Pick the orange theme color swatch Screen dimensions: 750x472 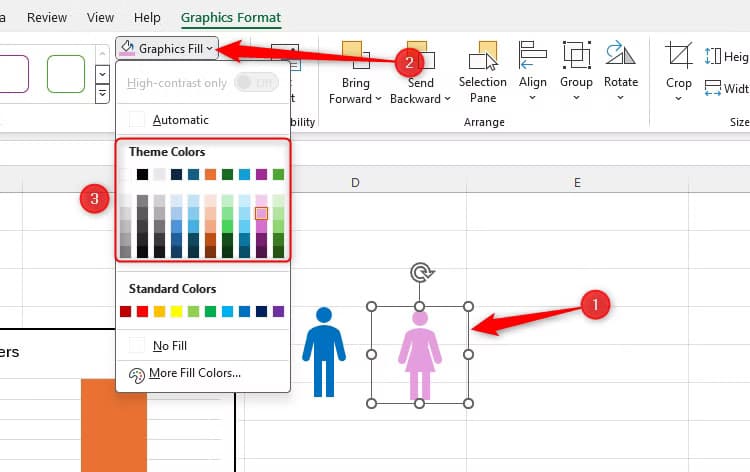click(x=210, y=175)
